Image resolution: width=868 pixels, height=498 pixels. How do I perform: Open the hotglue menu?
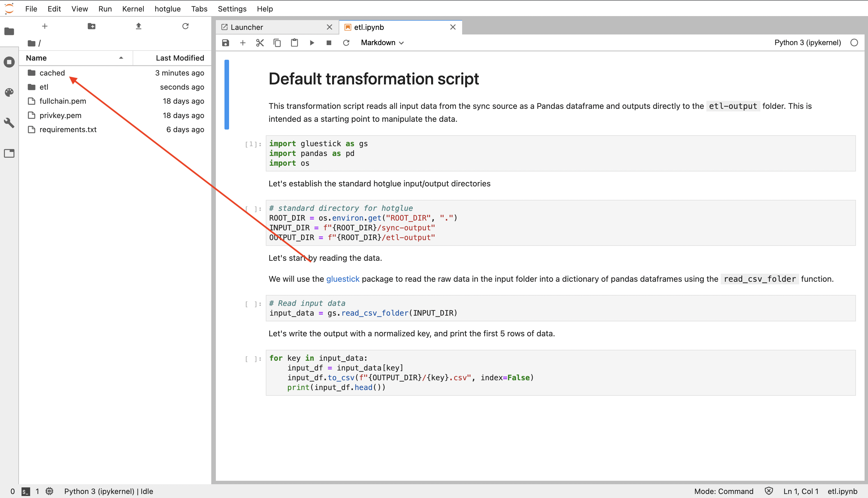pos(167,9)
